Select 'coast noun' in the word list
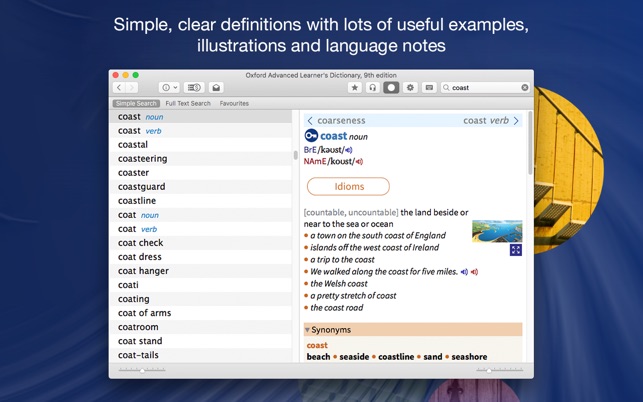 [x=201, y=117]
